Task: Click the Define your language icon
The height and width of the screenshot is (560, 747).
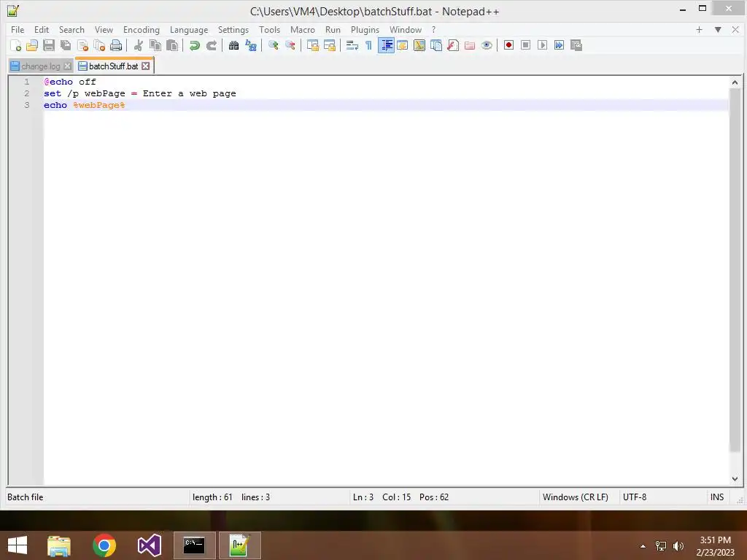Action: [403, 45]
